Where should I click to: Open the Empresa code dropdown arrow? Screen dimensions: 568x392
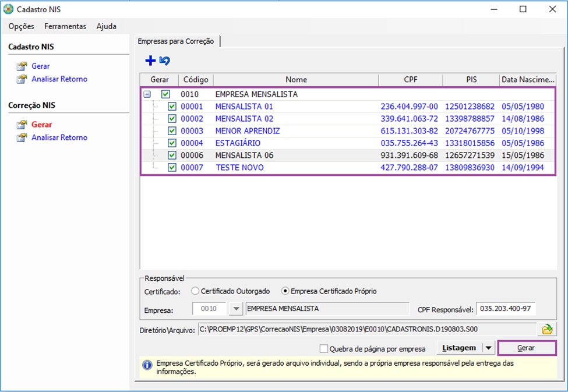pos(236,309)
